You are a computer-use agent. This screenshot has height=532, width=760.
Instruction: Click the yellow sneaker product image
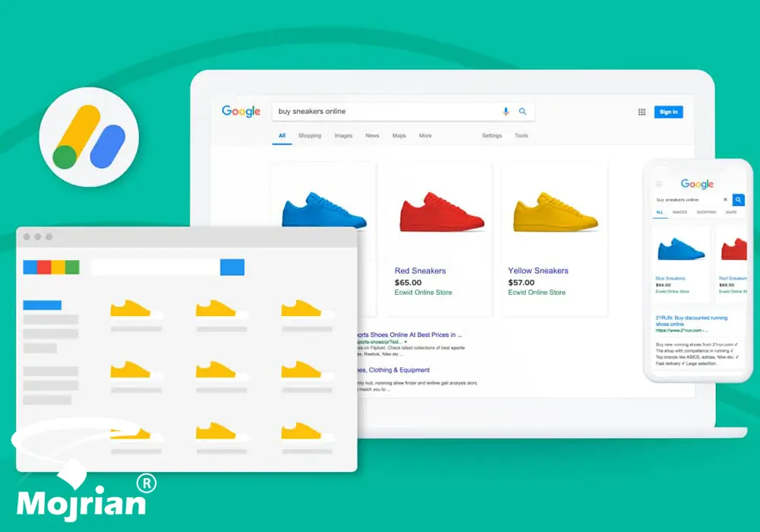(x=556, y=211)
